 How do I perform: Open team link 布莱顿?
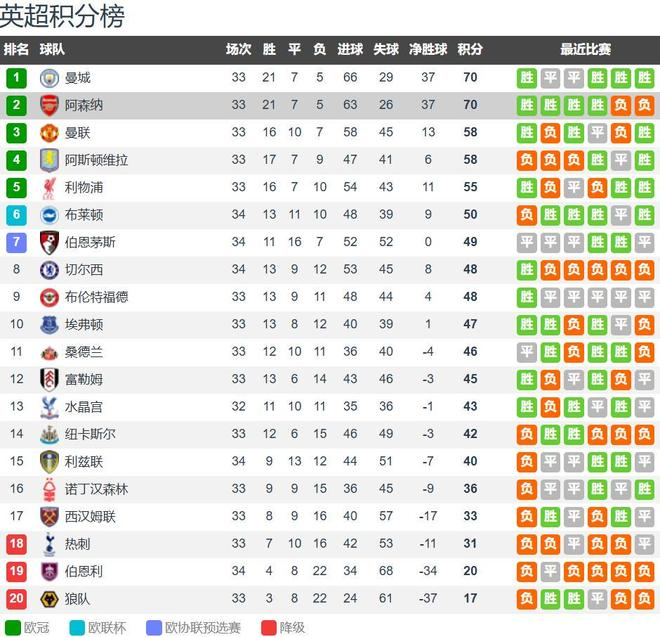tap(84, 215)
